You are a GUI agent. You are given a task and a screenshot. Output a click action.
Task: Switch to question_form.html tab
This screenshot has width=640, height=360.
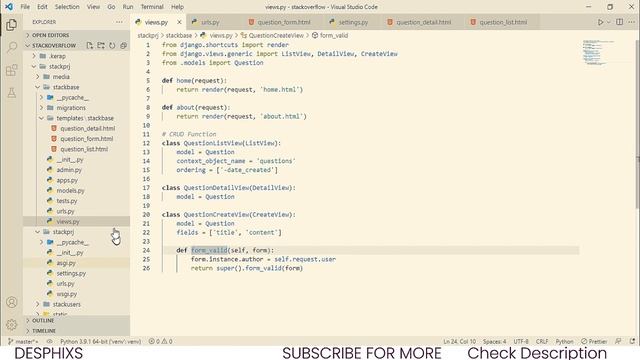[x=284, y=22]
